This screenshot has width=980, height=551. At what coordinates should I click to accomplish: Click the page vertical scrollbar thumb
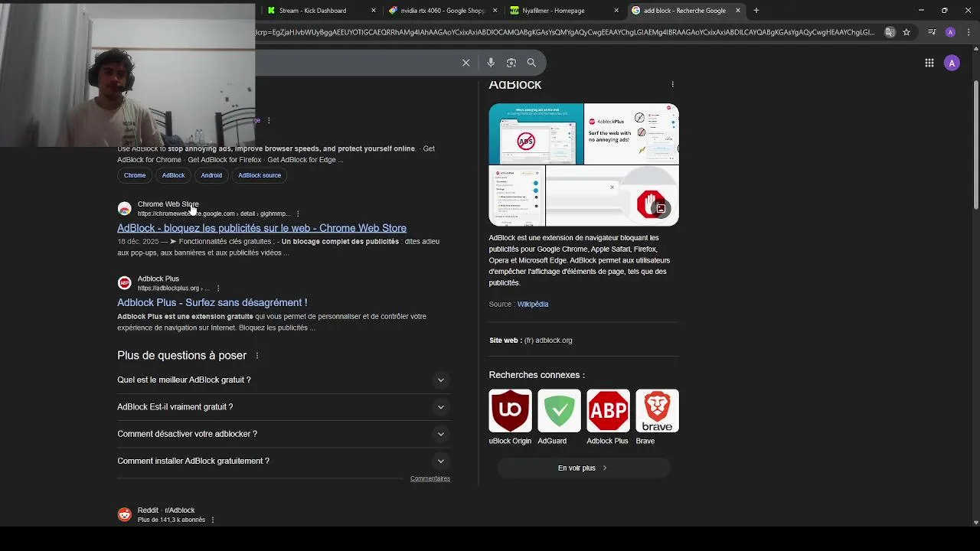point(976,145)
